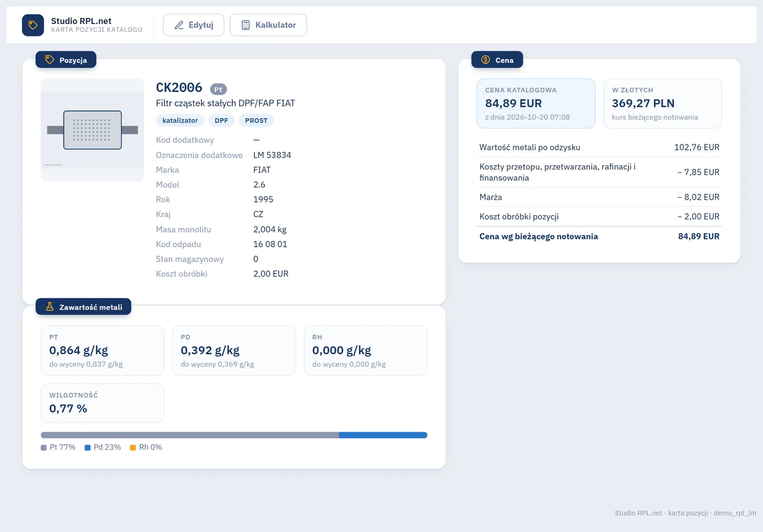Click 'Koszt obróbki pozycji' row label
This screenshot has width=763, height=532.
[519, 216]
